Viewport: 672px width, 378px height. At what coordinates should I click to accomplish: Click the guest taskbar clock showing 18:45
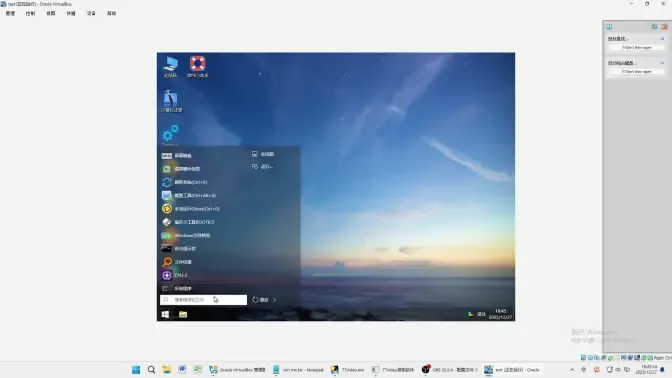click(501, 314)
